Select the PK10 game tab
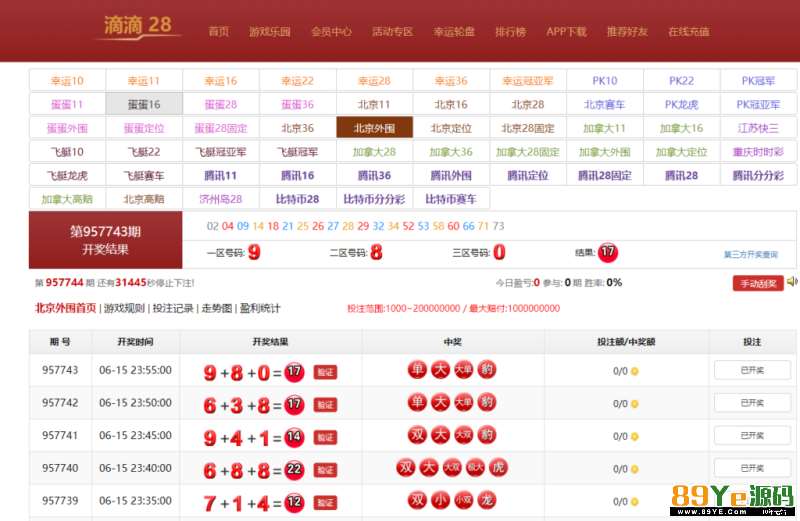 click(605, 81)
